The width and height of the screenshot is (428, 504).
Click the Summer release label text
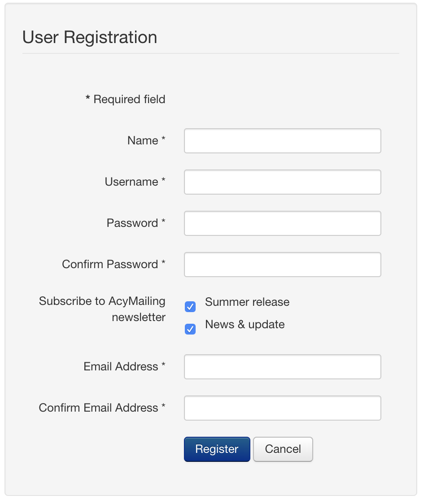tap(247, 302)
